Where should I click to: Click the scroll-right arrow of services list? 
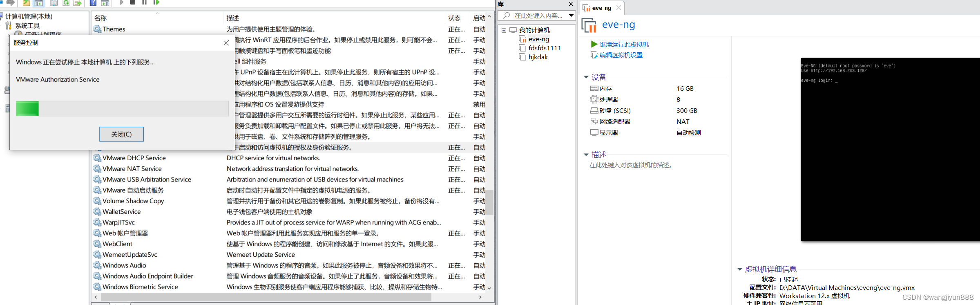click(480, 297)
